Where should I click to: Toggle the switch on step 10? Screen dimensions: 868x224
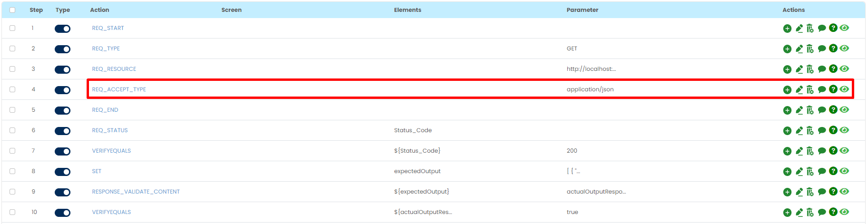[x=62, y=213]
